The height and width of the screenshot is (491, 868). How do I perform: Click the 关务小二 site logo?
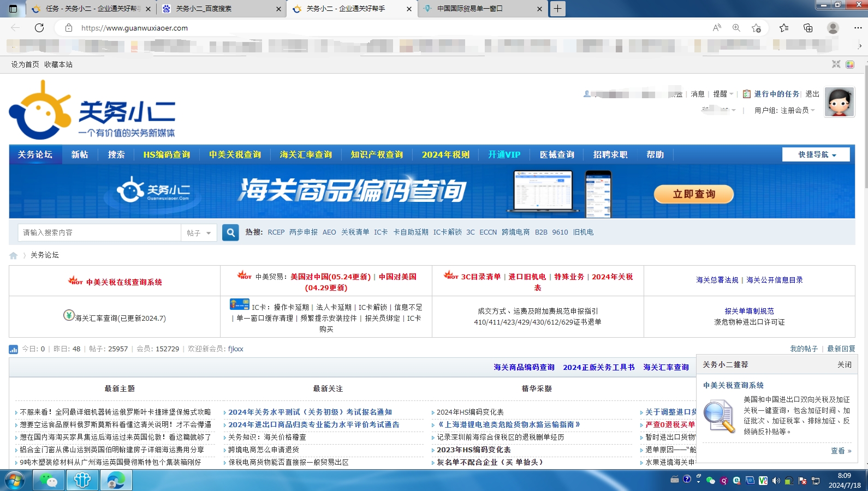point(92,111)
